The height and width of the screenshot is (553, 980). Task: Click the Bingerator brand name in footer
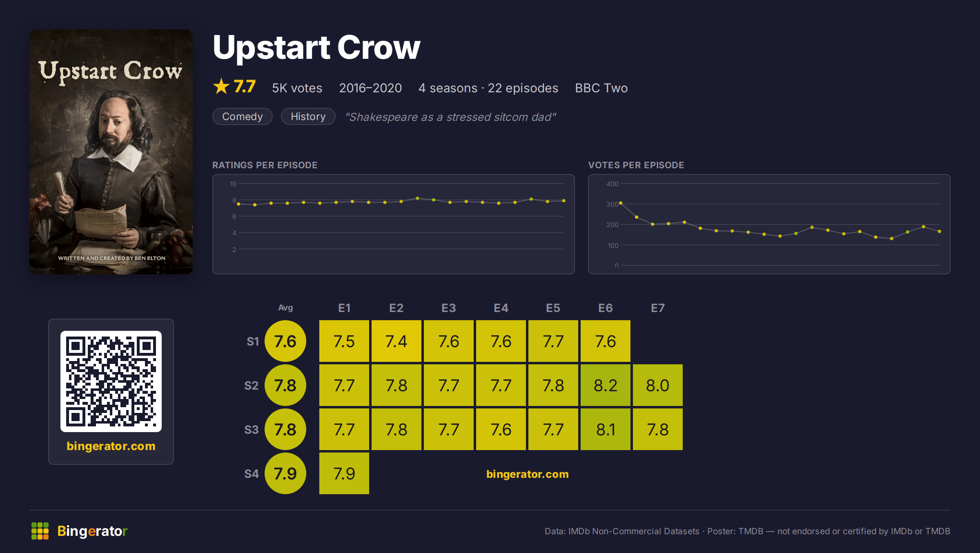tap(92, 531)
